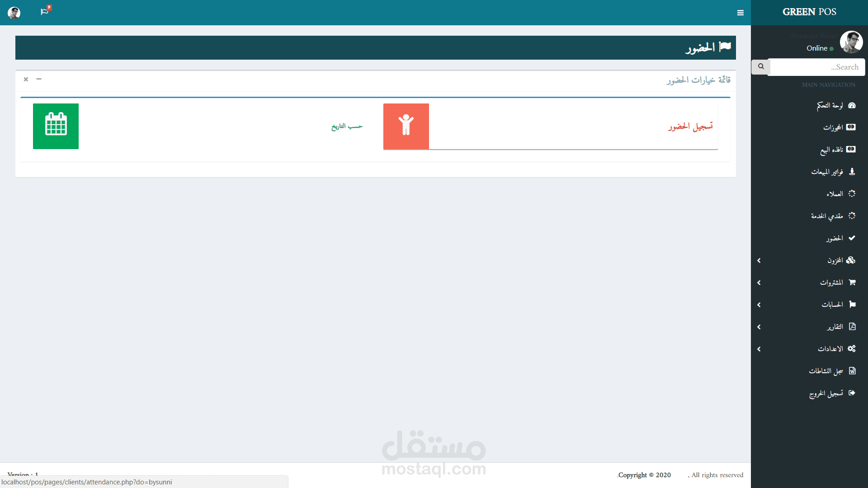Open لوحة التحكم dashboard menu item
Image resolution: width=868 pixels, height=488 pixels.
(830, 105)
